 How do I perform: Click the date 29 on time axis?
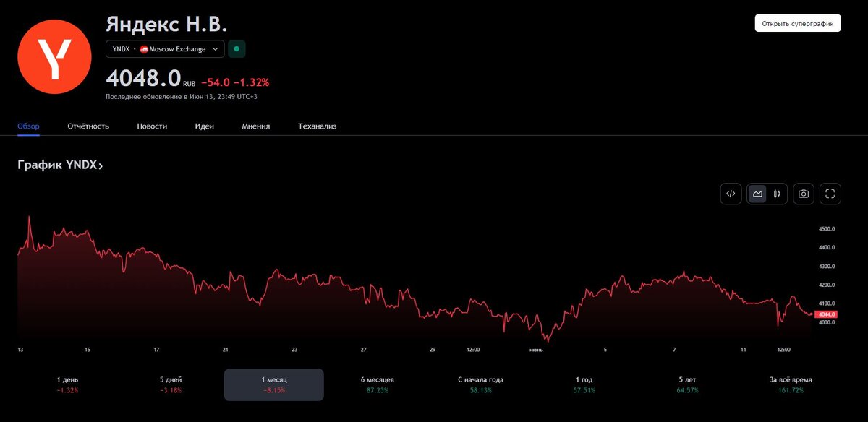[433, 350]
